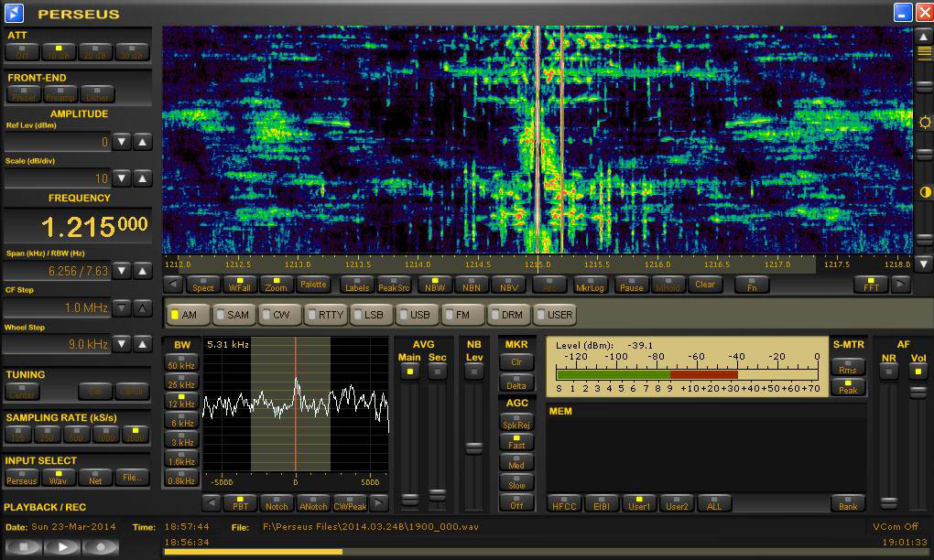This screenshot has width=934, height=560.
Task: Switch to RTTY mode
Action: (x=326, y=315)
